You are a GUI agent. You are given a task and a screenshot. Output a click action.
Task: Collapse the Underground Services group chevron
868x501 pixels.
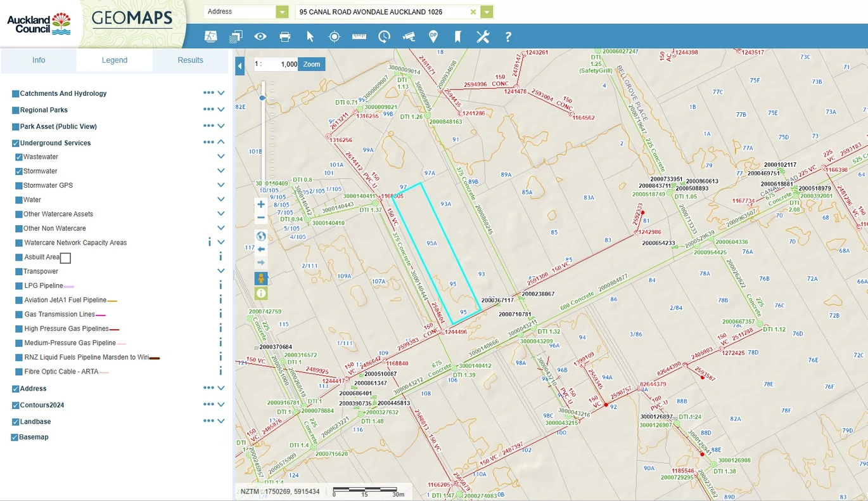click(221, 142)
